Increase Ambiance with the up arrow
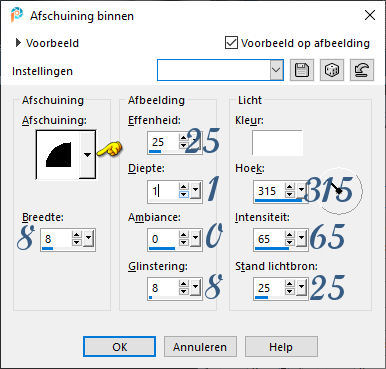The width and height of the screenshot is (386, 369). tap(183, 235)
